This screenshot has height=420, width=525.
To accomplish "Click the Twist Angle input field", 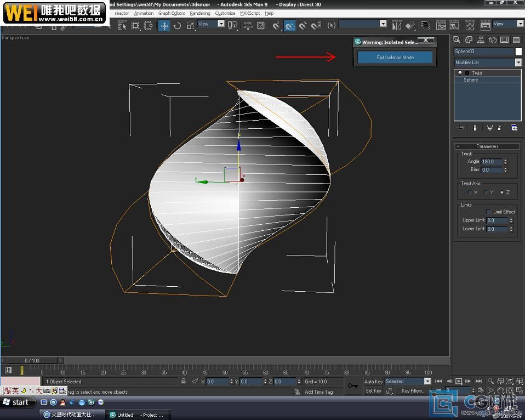I will point(492,161).
